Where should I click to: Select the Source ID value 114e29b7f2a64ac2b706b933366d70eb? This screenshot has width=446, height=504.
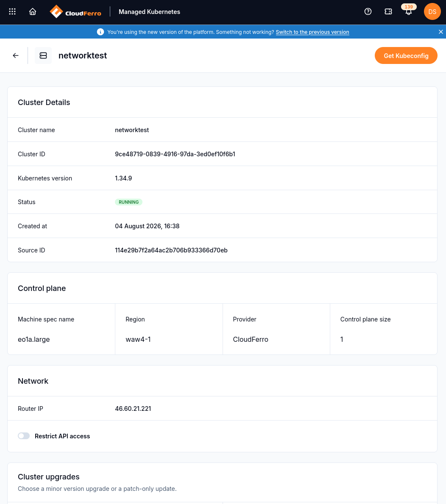click(171, 250)
